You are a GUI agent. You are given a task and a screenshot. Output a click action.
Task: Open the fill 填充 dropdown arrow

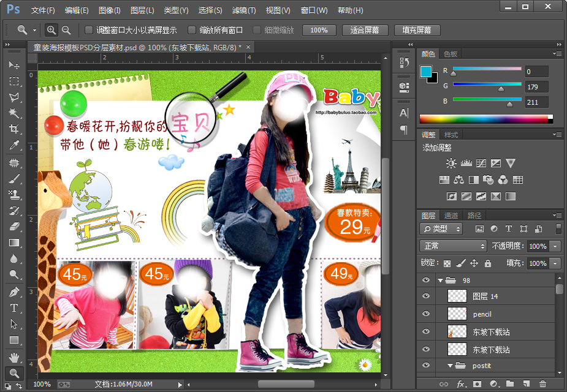pos(555,263)
